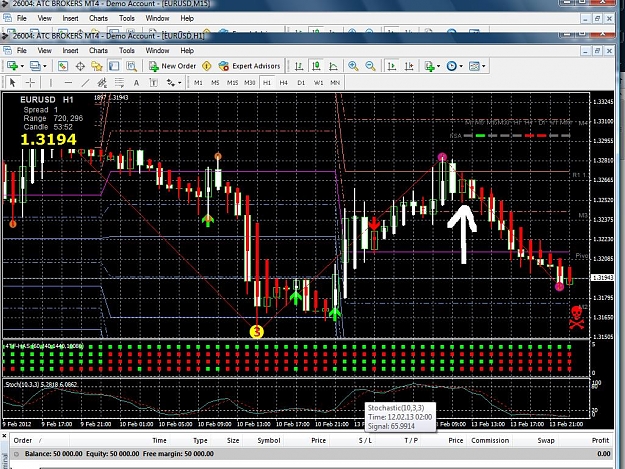
Task: Click the Periods clock icon
Action: [x=451, y=66]
